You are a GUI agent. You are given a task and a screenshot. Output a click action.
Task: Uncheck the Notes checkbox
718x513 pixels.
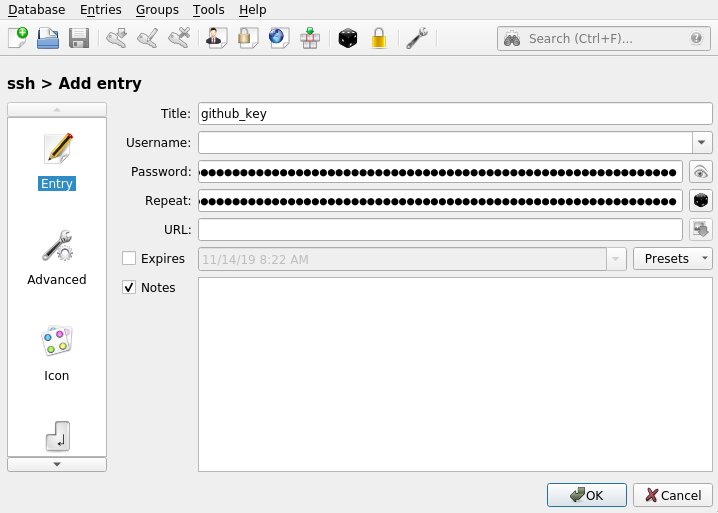click(x=129, y=287)
